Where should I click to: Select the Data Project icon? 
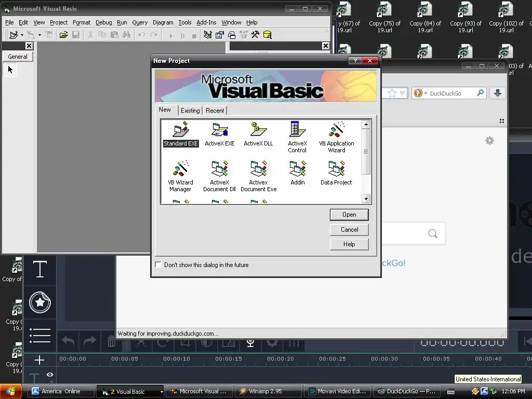(336, 169)
